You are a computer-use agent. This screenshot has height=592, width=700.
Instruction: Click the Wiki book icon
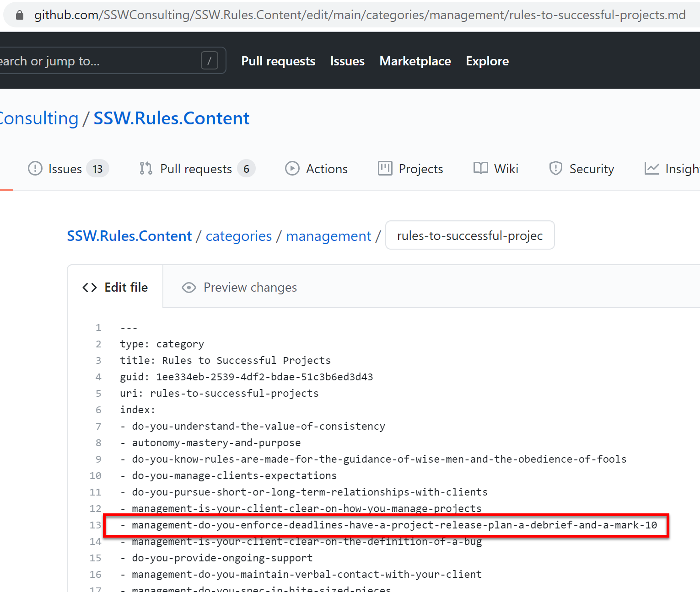[x=481, y=169]
